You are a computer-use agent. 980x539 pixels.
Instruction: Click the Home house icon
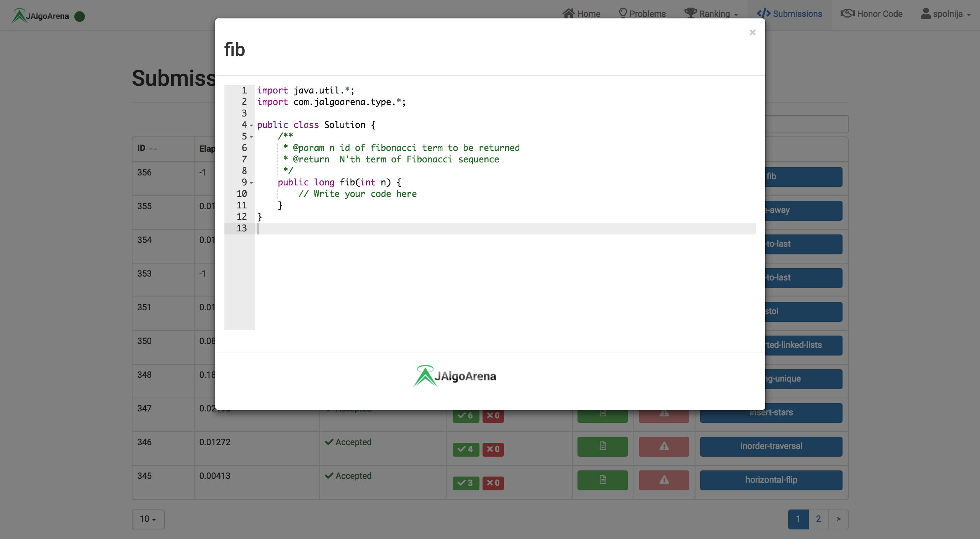click(x=568, y=13)
